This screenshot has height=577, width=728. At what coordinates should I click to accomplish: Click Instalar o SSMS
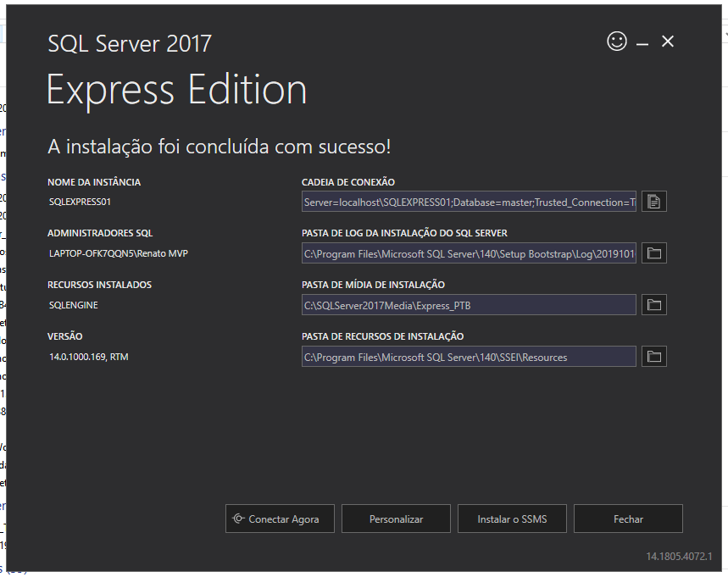[512, 519]
